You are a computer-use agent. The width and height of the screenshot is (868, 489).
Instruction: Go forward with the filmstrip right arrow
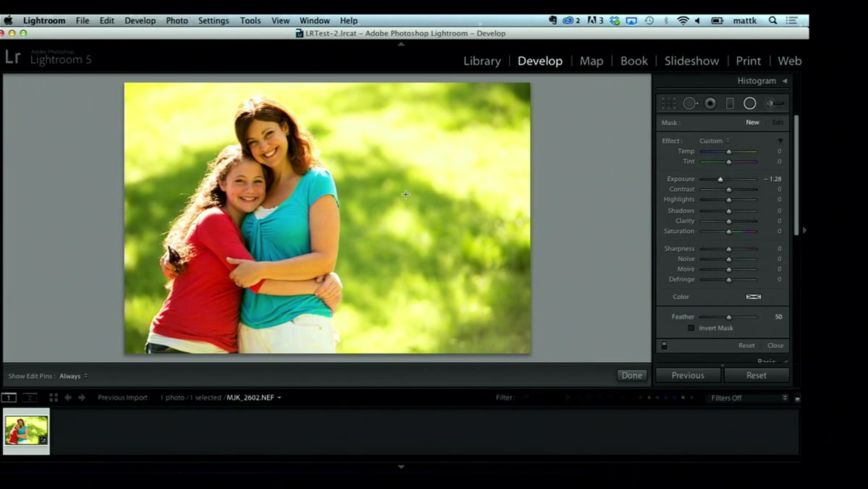point(82,398)
